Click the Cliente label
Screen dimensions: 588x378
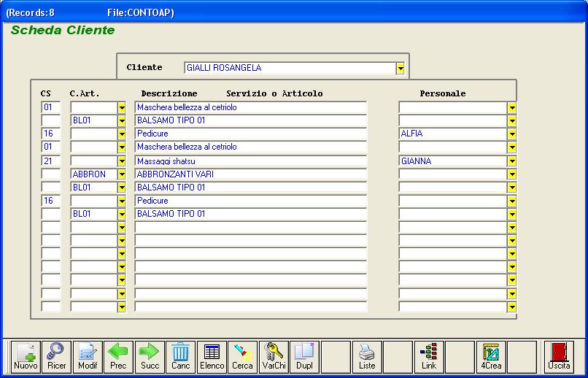point(144,67)
